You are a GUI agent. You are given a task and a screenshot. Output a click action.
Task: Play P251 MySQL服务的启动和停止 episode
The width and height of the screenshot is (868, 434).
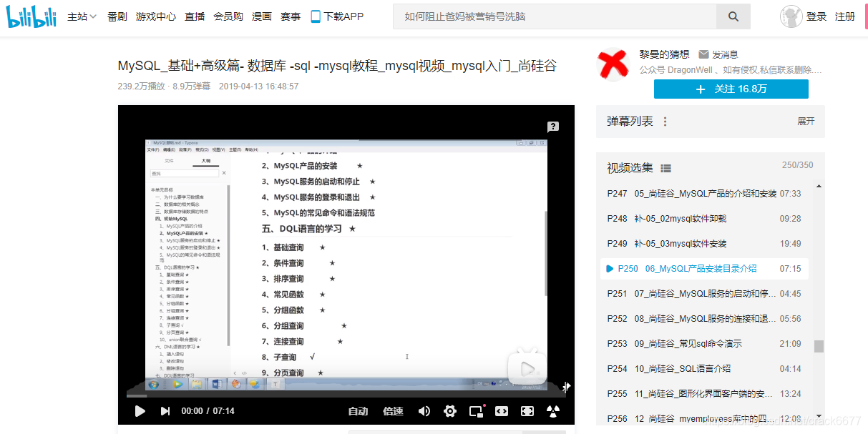[704, 294]
